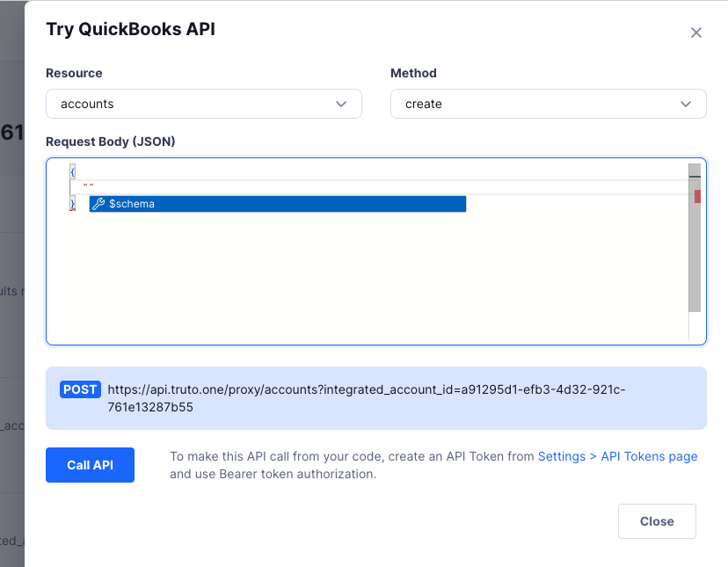
Task: Open the Resource dropdown showing accounts
Action: 204,104
